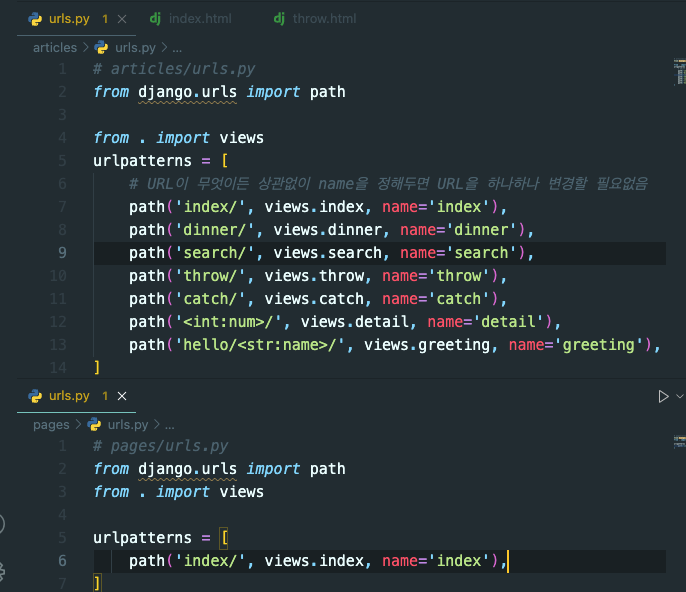Click the Python icon on the top urls.py tab

pyautogui.click(x=35, y=19)
